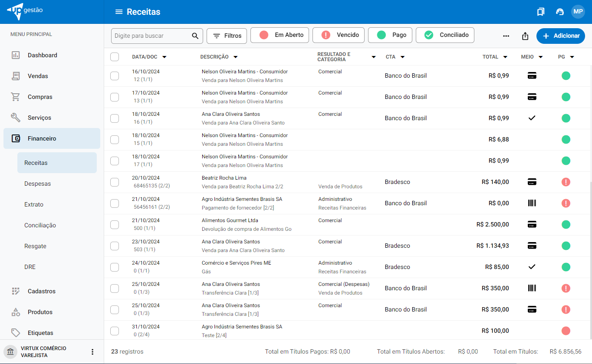Click the search magnifier icon
This screenshot has width=592, height=364.
[195, 36]
